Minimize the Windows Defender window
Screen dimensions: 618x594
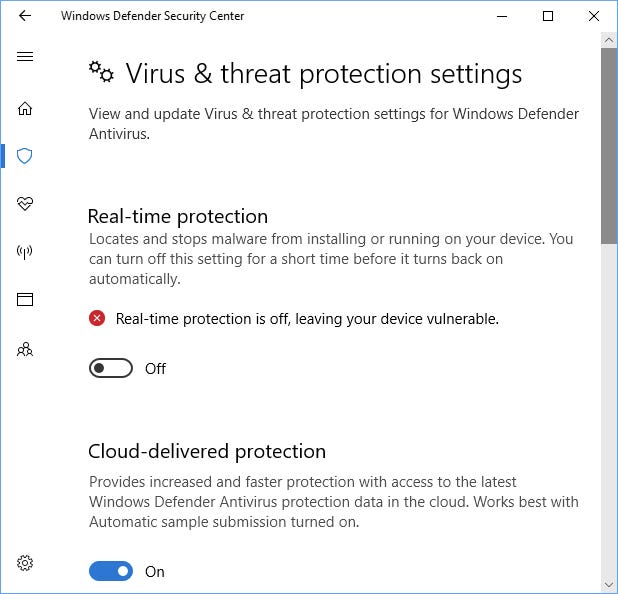(x=502, y=16)
